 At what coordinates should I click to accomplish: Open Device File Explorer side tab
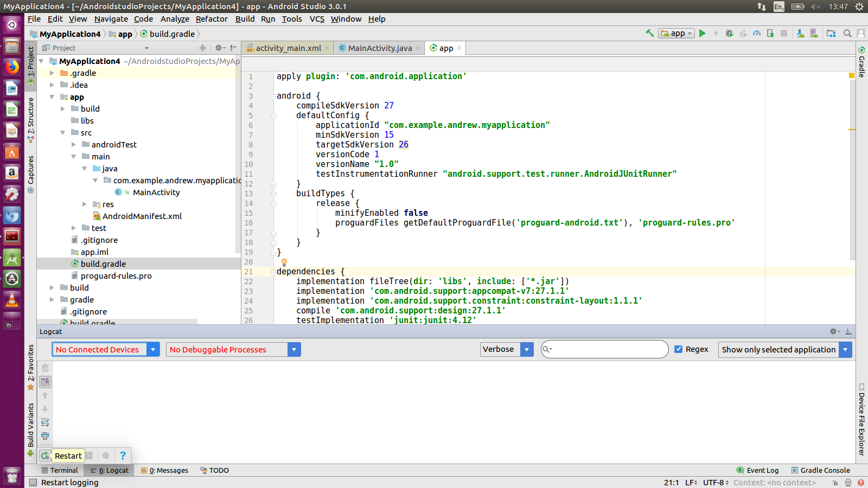tap(861, 420)
